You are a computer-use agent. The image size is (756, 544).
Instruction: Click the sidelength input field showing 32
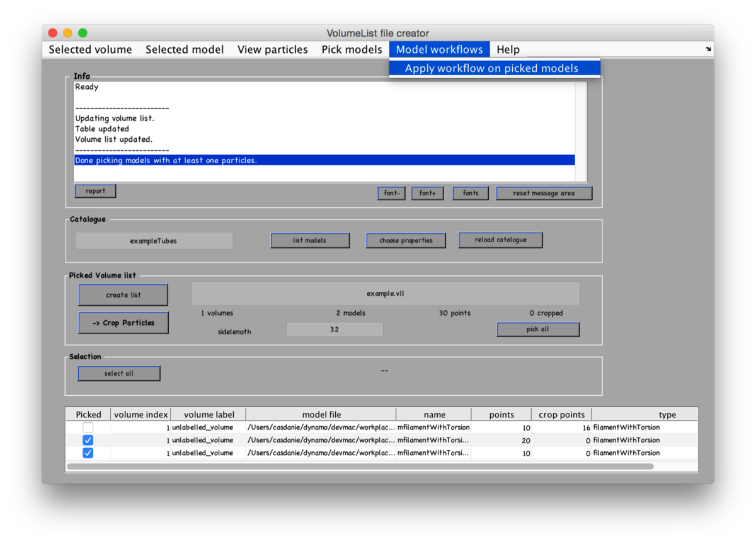point(335,329)
